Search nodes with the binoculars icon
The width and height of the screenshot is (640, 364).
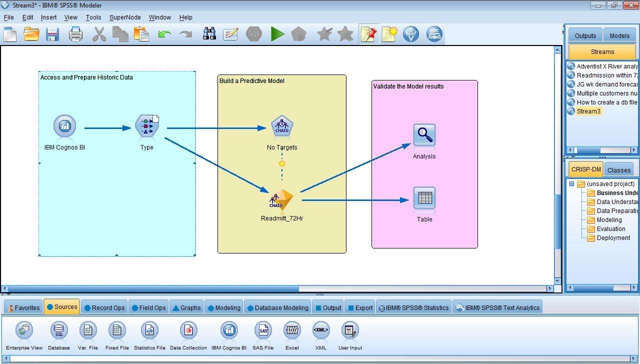click(209, 34)
